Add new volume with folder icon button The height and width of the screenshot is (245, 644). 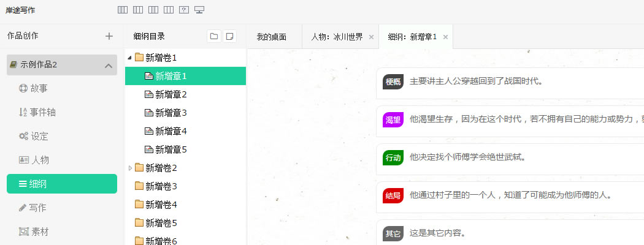point(214,36)
